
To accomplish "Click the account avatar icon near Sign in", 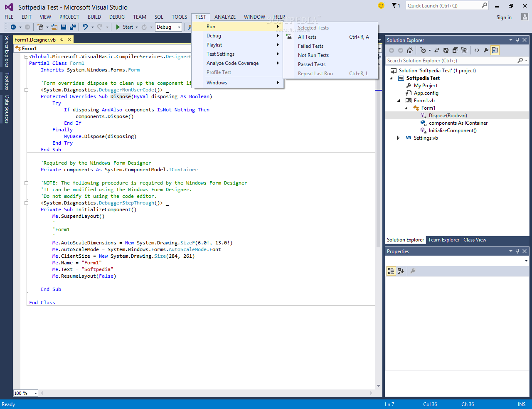I will (525, 17).
